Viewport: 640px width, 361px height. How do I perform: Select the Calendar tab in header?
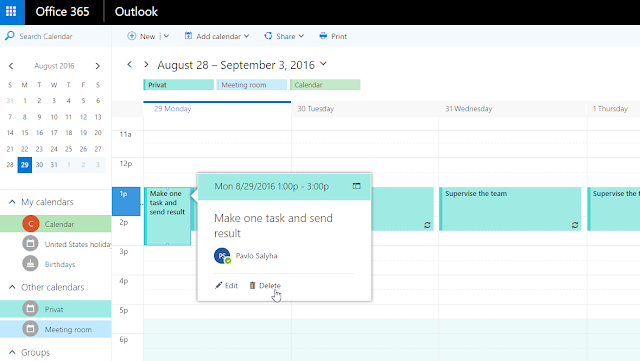(325, 85)
